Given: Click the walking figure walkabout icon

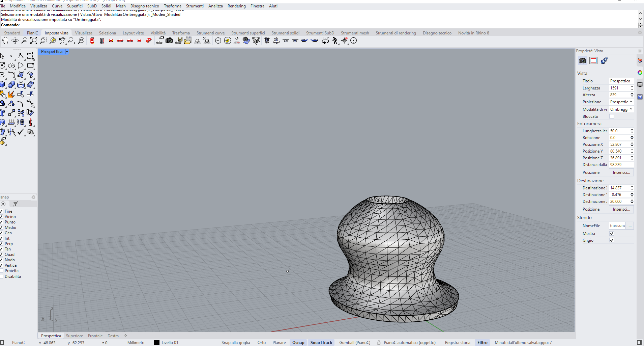Looking at the screenshot, I should point(335,41).
